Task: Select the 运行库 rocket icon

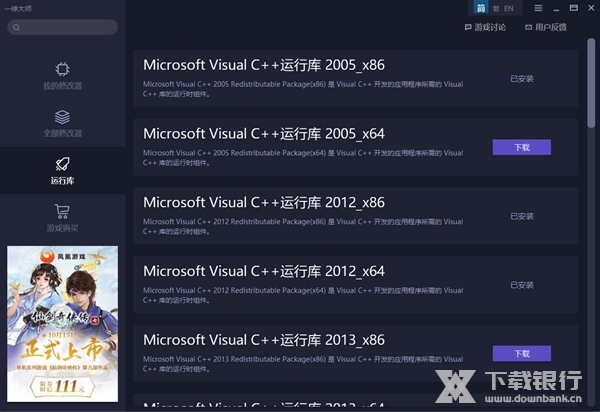Action: click(62, 164)
